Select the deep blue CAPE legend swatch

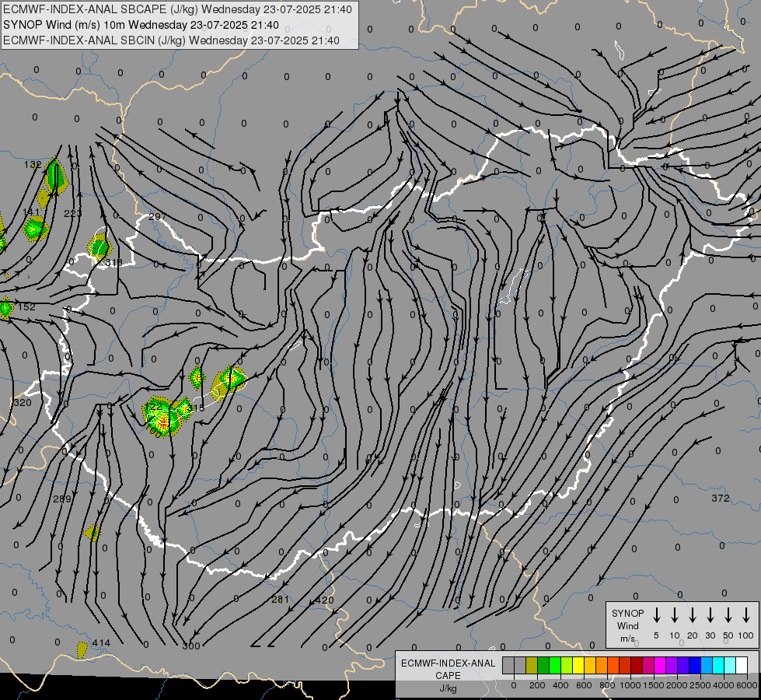694,665
